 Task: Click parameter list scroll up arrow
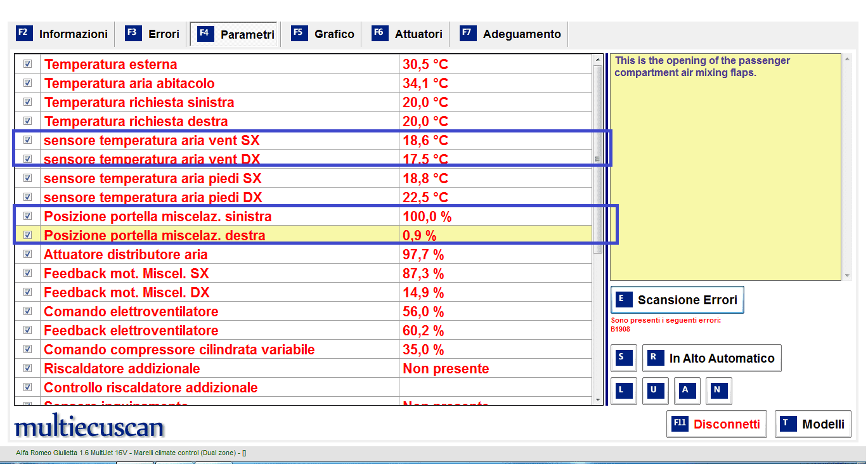597,60
